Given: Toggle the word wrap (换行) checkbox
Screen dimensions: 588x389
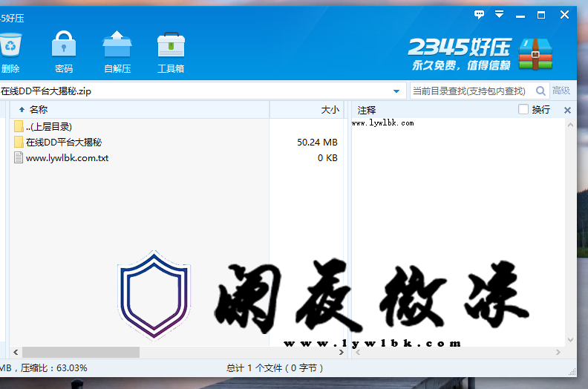Looking at the screenshot, I should point(523,110).
